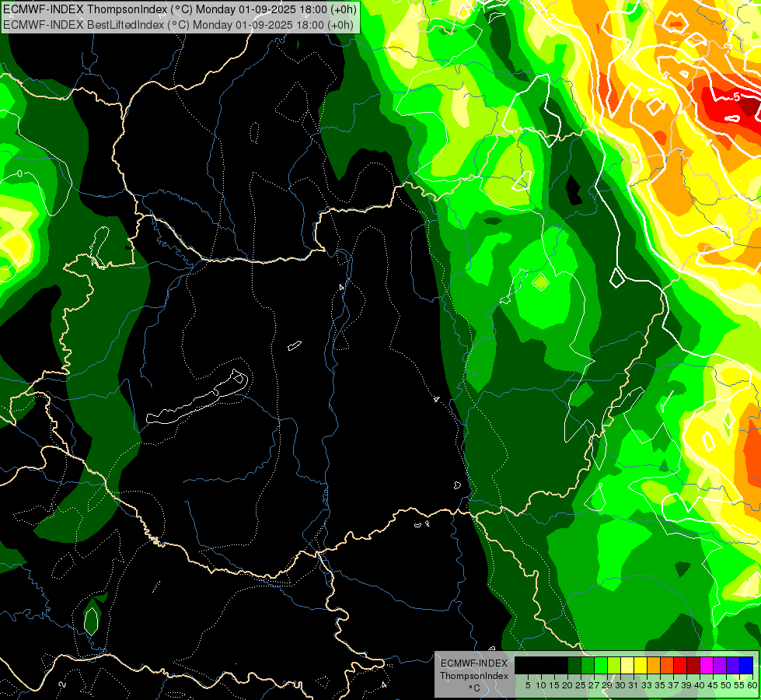Select the medium green 25–27 legend swatch
Viewport: 761px width, 700px height.
[x=588, y=665]
